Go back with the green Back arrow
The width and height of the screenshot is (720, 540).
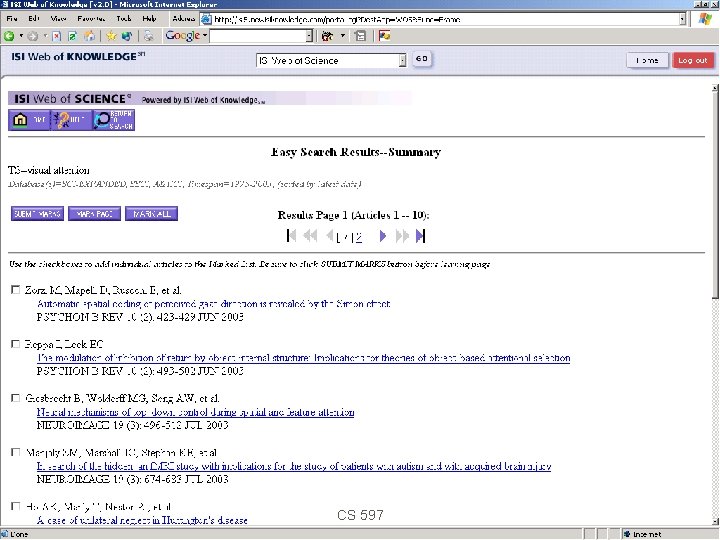(x=9, y=36)
